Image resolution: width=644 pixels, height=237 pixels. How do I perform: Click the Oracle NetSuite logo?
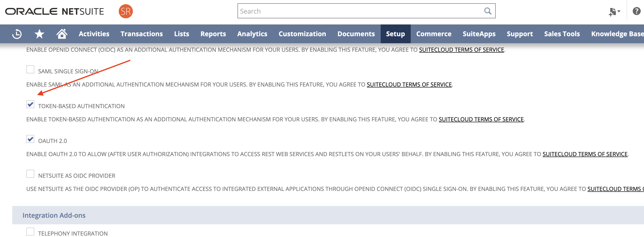pos(54,11)
